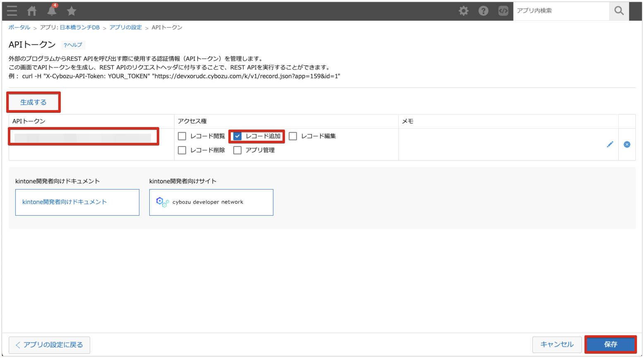Follow the ポータル breadcrumb link
The width and height of the screenshot is (644, 358).
coord(19,27)
